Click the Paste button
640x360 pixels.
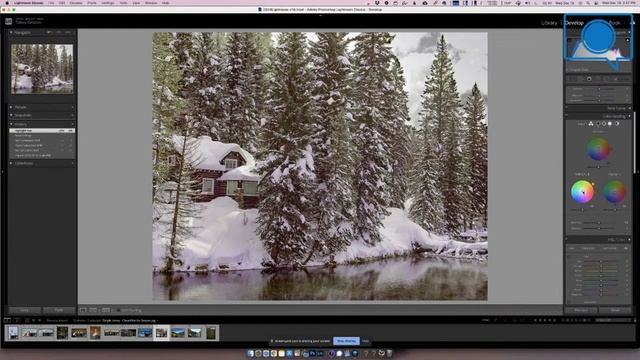pyautogui.click(x=59, y=310)
